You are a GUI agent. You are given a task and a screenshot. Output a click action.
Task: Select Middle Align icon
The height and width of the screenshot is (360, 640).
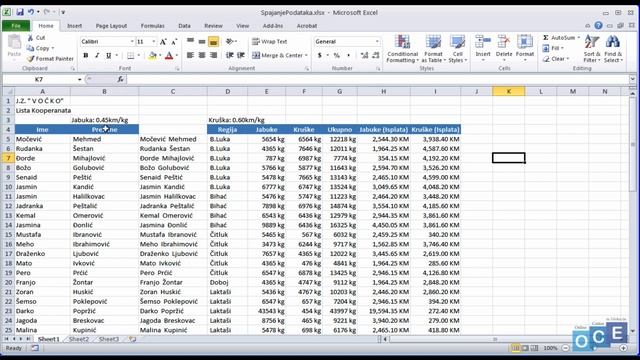[202, 41]
